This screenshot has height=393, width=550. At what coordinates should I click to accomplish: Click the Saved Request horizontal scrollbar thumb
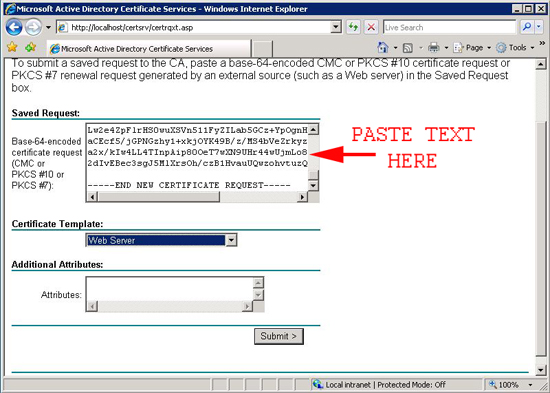pos(159,197)
